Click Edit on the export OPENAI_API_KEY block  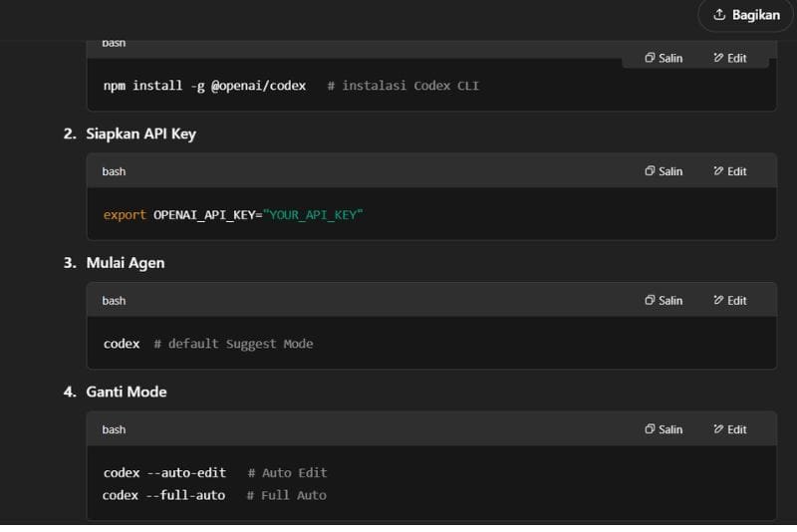[x=730, y=171]
